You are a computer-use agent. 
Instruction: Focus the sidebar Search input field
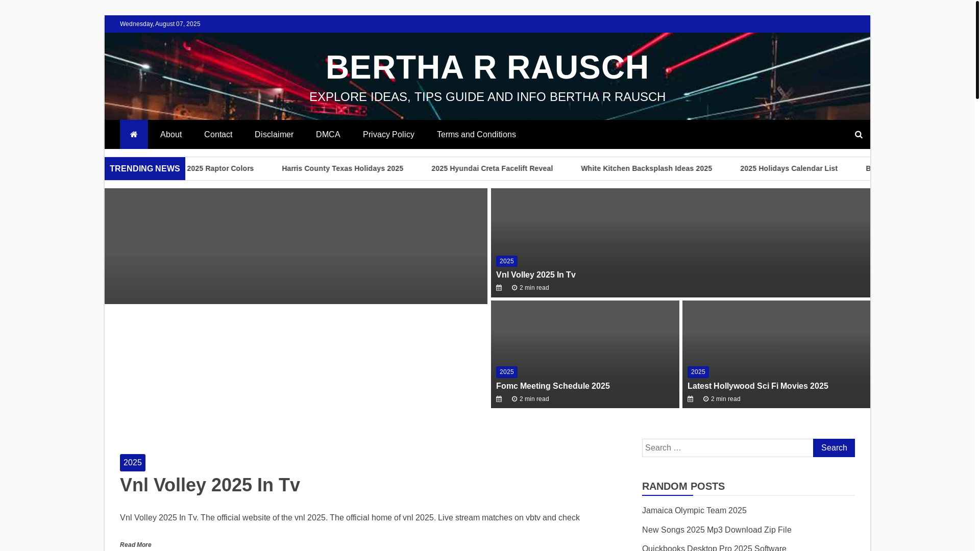coord(727,448)
